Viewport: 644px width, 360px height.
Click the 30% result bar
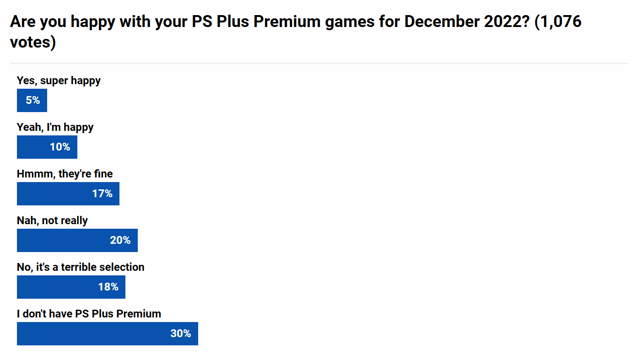pyautogui.click(x=108, y=333)
